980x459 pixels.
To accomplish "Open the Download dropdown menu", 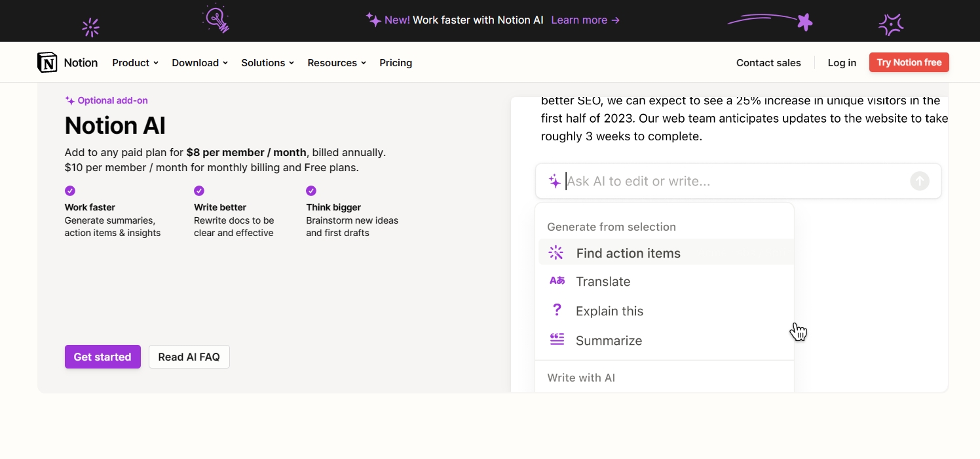I will tap(199, 63).
